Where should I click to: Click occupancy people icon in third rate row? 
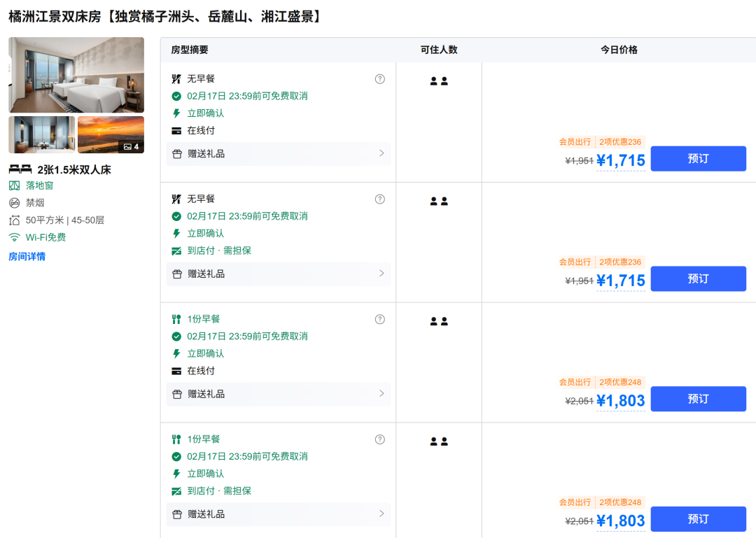(x=439, y=321)
